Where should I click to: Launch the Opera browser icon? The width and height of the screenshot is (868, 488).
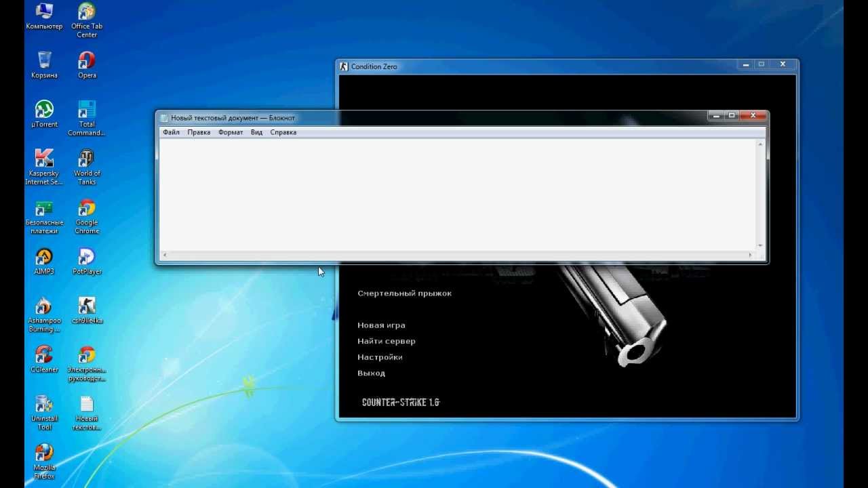click(87, 65)
